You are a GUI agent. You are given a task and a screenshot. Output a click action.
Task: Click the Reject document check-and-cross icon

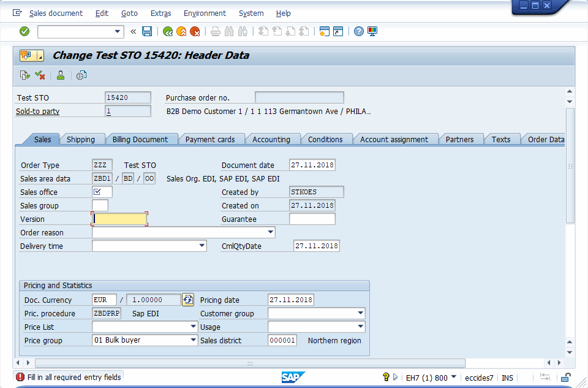(x=40, y=75)
